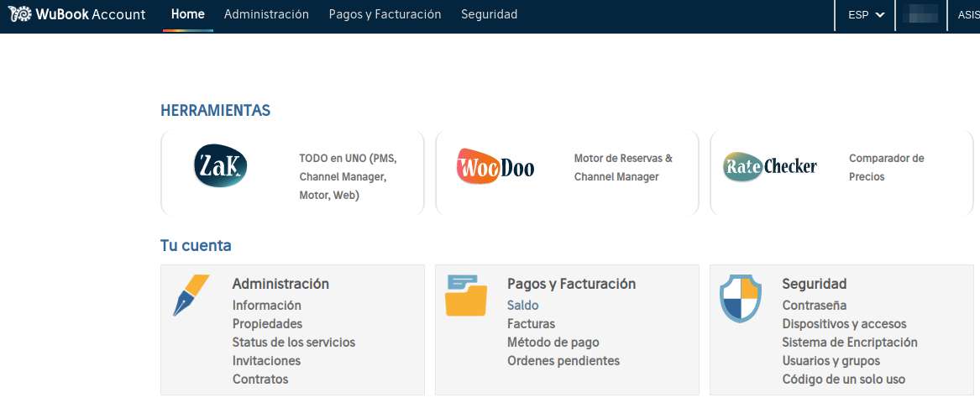
Task: Click the HERRAMIENTAS section title
Action: (216, 111)
